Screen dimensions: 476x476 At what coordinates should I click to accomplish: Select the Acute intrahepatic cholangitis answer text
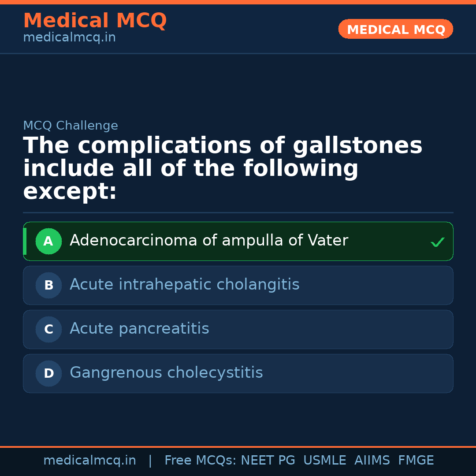184,285
